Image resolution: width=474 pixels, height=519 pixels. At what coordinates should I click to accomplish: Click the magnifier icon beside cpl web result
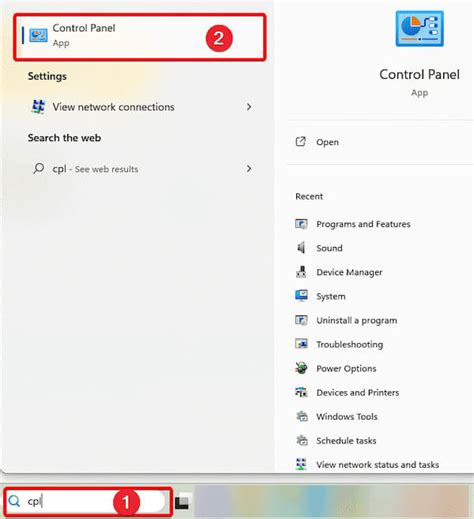39,168
